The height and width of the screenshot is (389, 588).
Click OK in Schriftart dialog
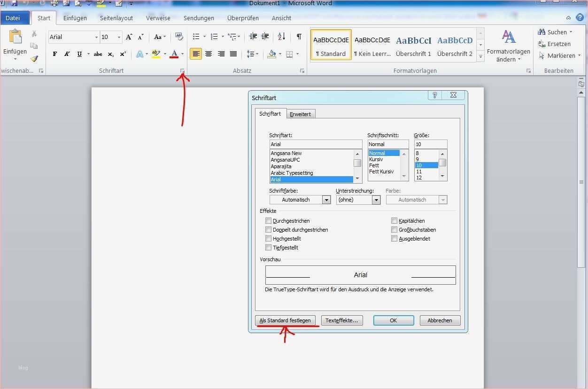pyautogui.click(x=394, y=320)
